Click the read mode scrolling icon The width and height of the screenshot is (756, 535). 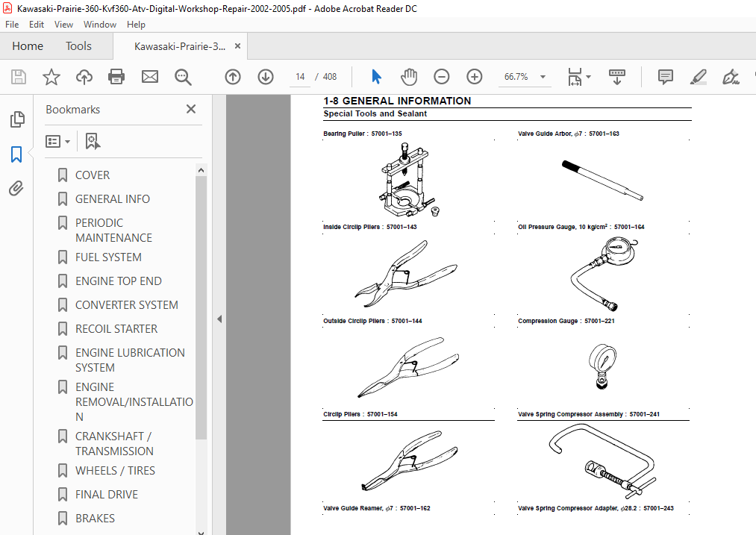click(616, 77)
